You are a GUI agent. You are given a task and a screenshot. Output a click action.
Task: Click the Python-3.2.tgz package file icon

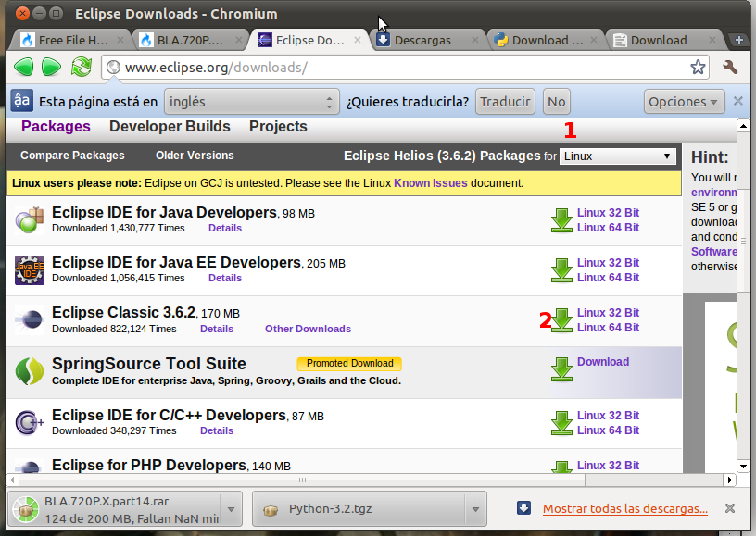point(271,509)
